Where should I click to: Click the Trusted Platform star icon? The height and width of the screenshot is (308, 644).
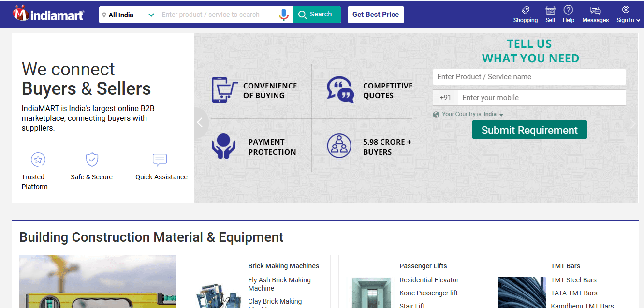(x=38, y=159)
